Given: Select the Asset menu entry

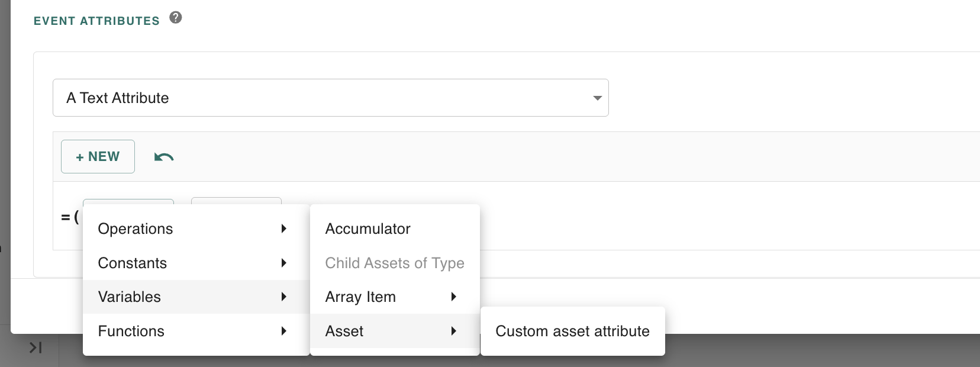Looking at the screenshot, I should click(344, 331).
